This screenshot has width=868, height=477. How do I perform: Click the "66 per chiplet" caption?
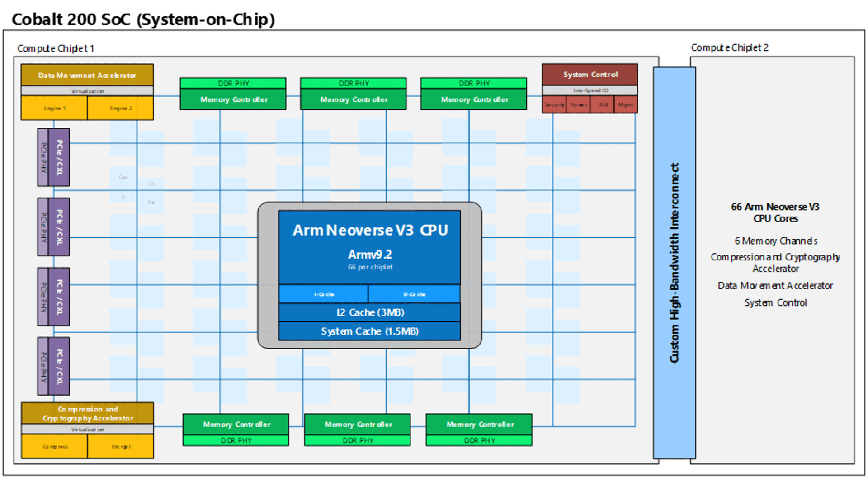[370, 267]
